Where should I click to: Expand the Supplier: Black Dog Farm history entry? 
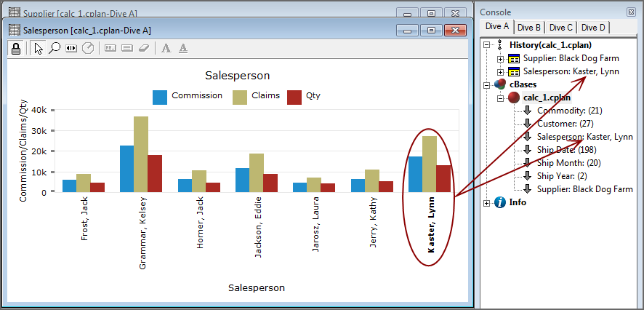tap(500, 59)
